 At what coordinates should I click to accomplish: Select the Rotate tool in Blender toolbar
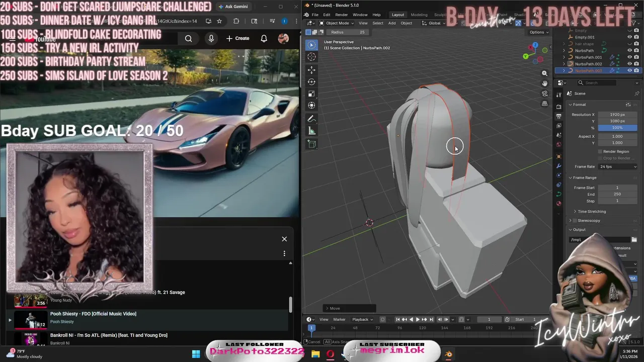pyautogui.click(x=311, y=81)
